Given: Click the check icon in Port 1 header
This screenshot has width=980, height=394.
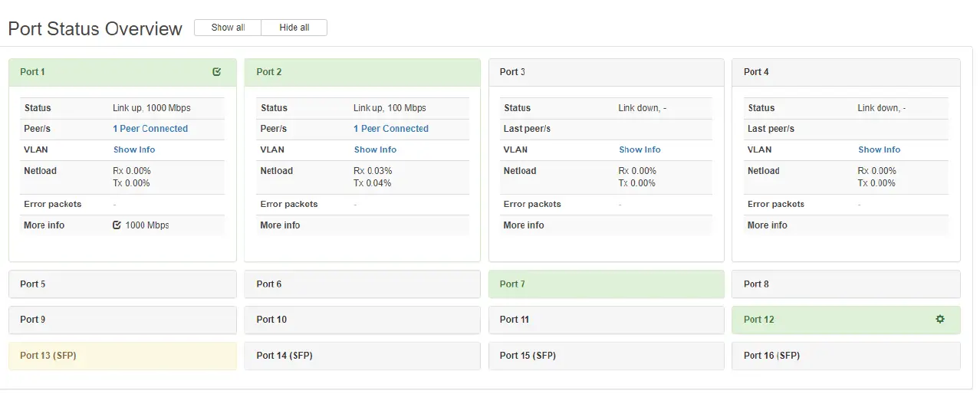Looking at the screenshot, I should [217, 72].
